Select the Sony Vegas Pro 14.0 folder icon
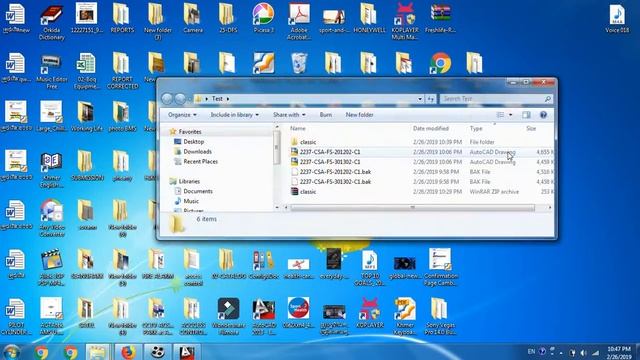 440,316
